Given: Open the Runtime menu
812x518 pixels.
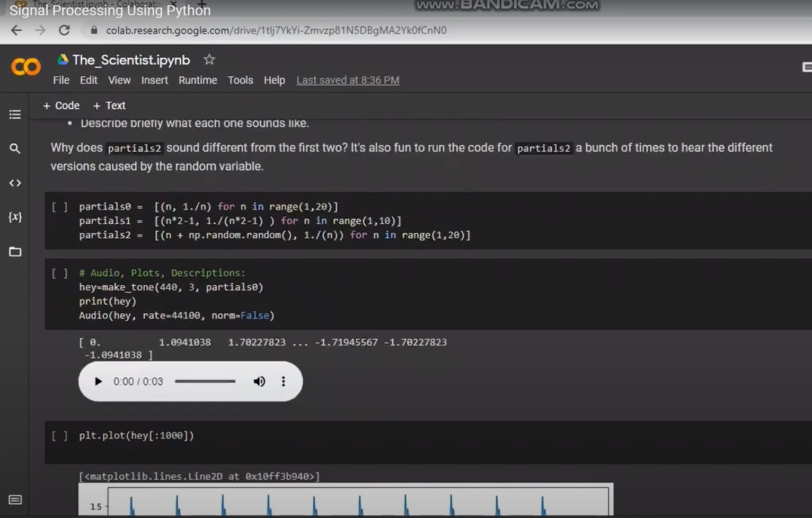Looking at the screenshot, I should (198, 80).
